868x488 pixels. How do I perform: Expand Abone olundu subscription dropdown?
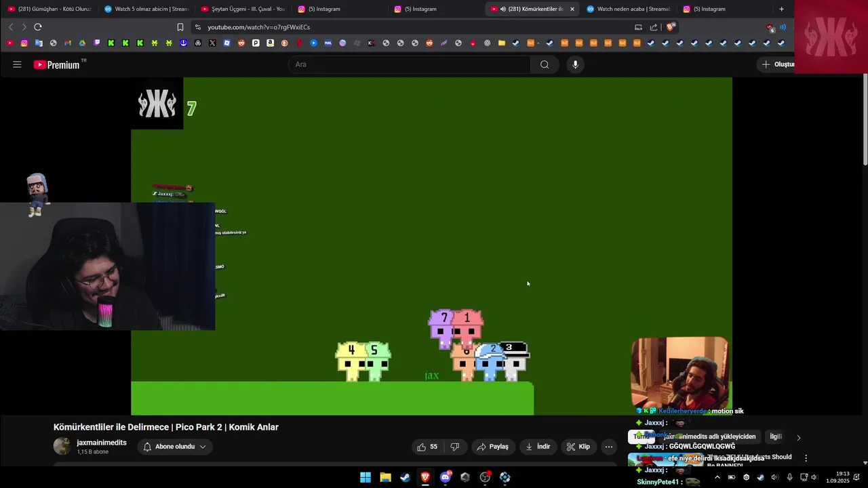click(175, 447)
